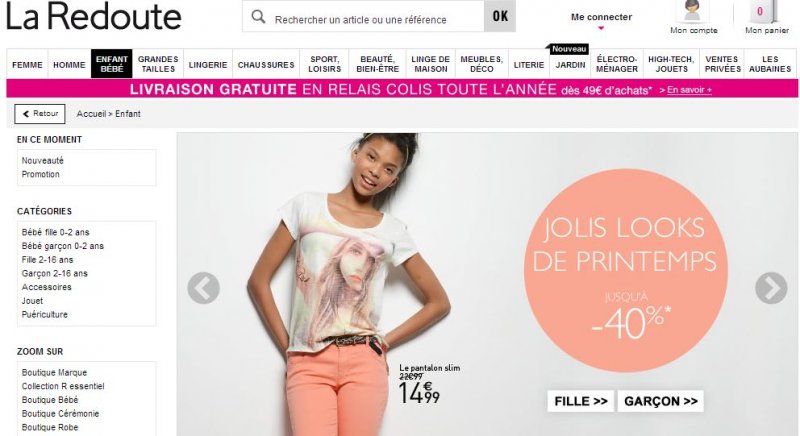The width and height of the screenshot is (800, 436).
Task: Expand Me connecter login dropdown
Action: [601, 19]
